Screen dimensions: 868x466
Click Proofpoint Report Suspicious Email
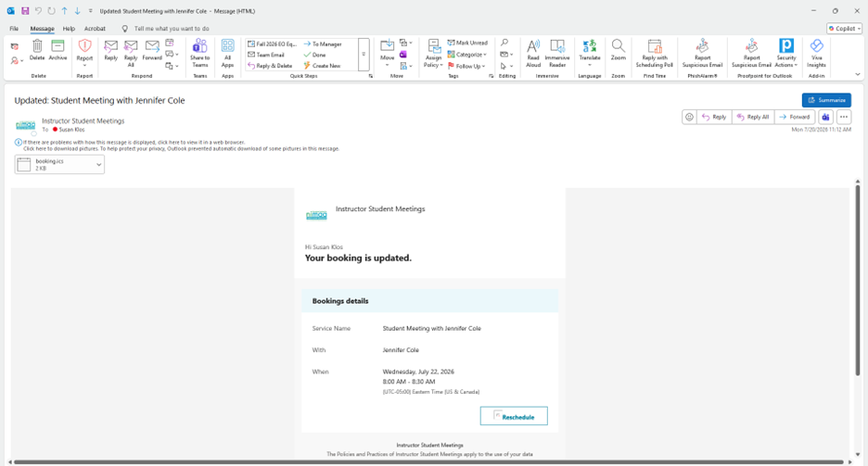[751, 53]
